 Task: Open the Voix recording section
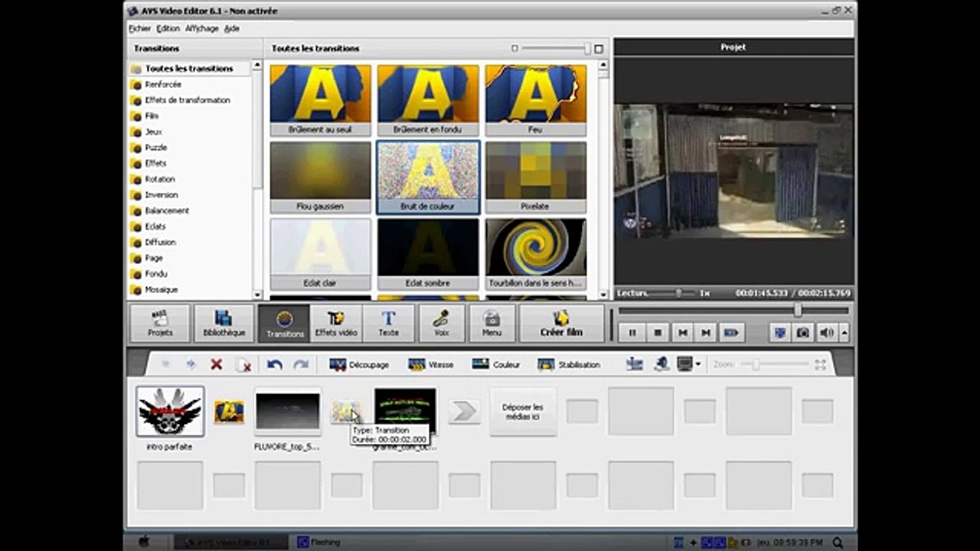(x=441, y=323)
